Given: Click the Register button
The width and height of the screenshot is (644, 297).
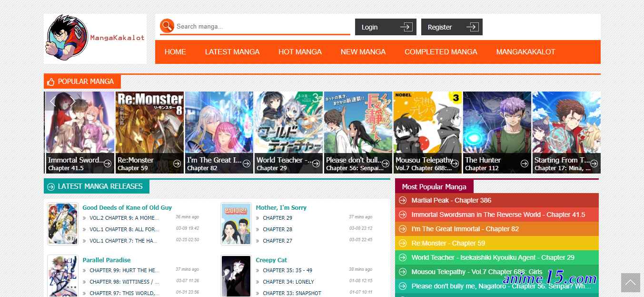Looking at the screenshot, I should point(452,27).
